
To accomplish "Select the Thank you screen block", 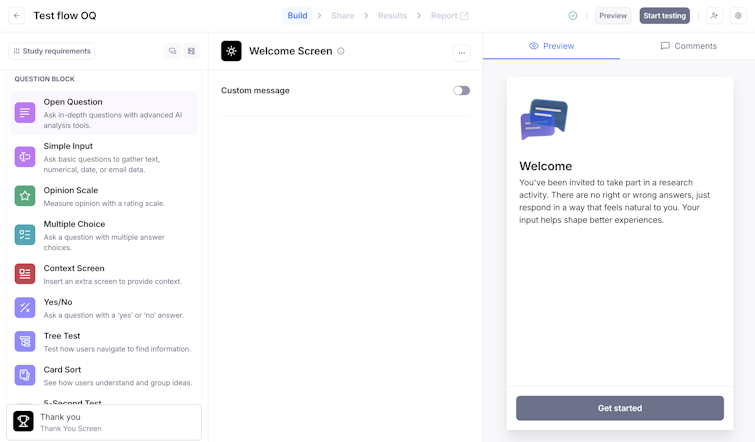I will tap(104, 422).
